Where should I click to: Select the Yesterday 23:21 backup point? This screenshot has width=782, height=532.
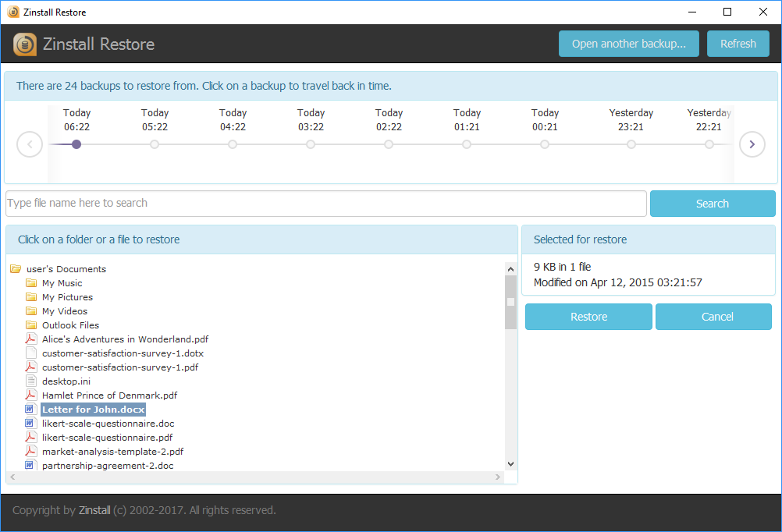(631, 144)
